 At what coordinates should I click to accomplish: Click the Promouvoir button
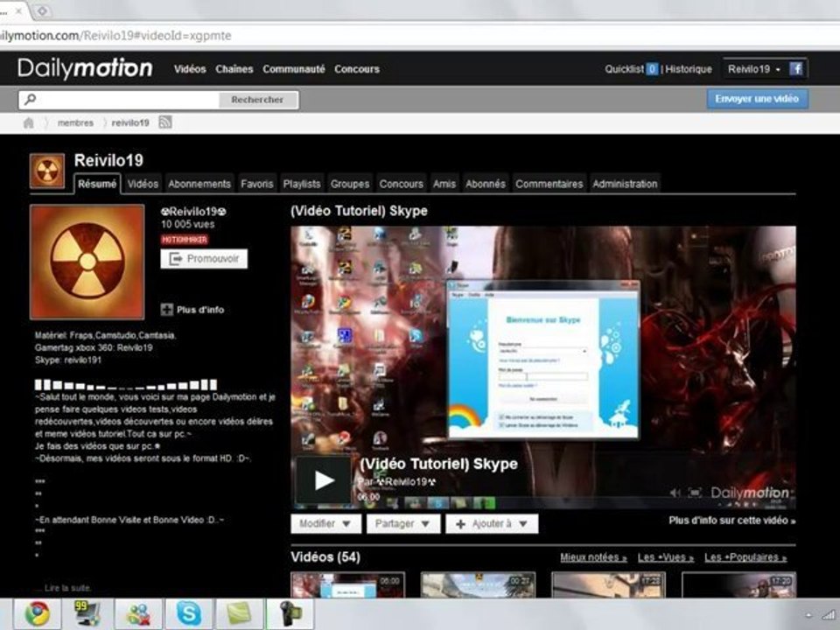(x=204, y=259)
